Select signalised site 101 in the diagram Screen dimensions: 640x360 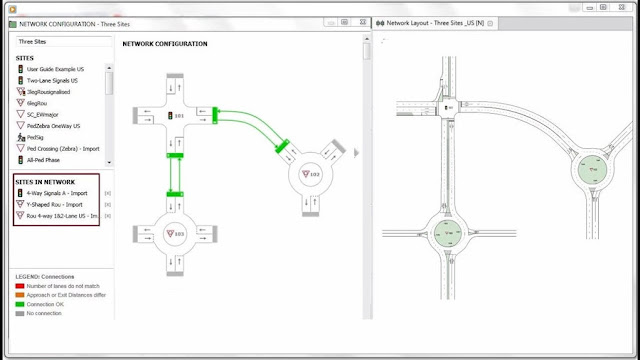click(x=176, y=116)
